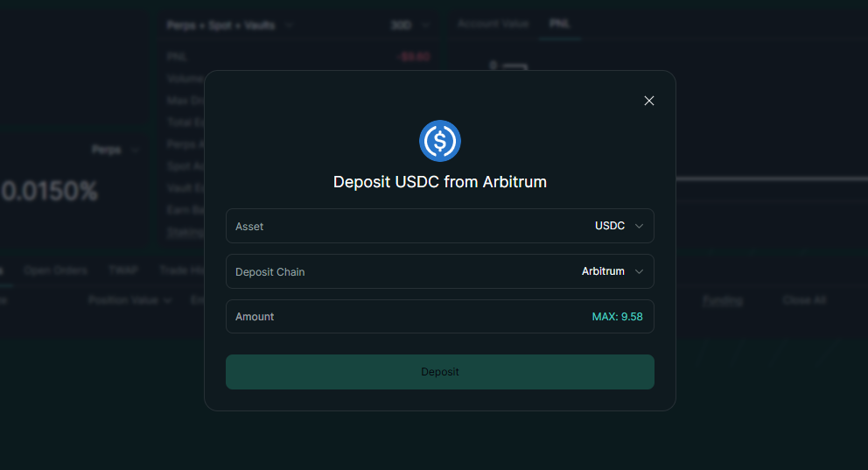Open the USDC asset selector
The height and width of the screenshot is (470, 868).
click(610, 226)
